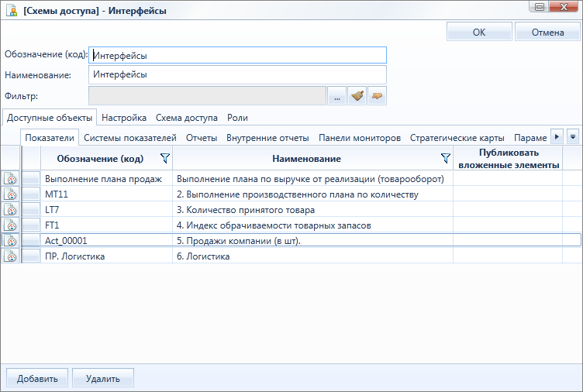Open the tab list dropdown
Viewport: 583px width, 392px height.
click(573, 137)
